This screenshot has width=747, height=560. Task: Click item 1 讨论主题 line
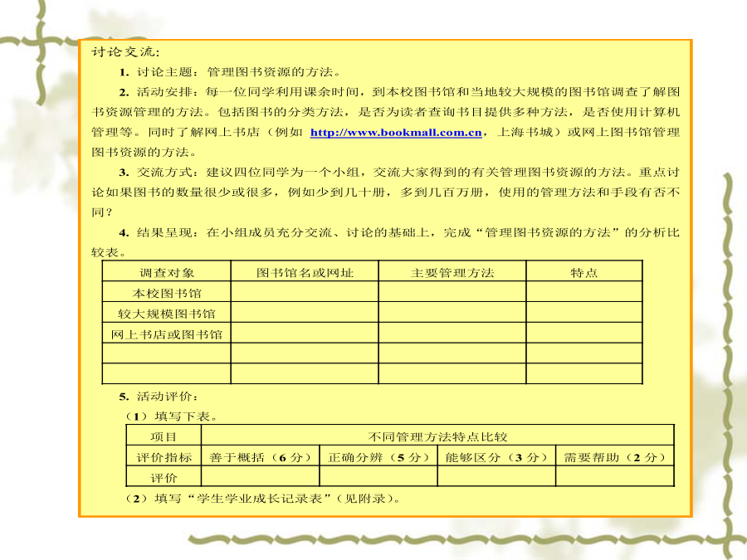[x=230, y=72]
